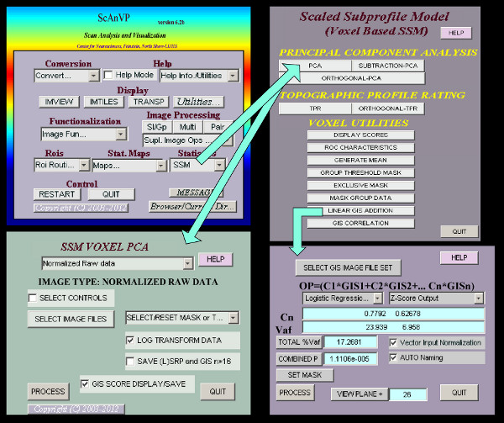Image resolution: width=504 pixels, height=423 pixels.
Task: Open the Convert... dropdown in ScAnVP
Action: click(66, 76)
